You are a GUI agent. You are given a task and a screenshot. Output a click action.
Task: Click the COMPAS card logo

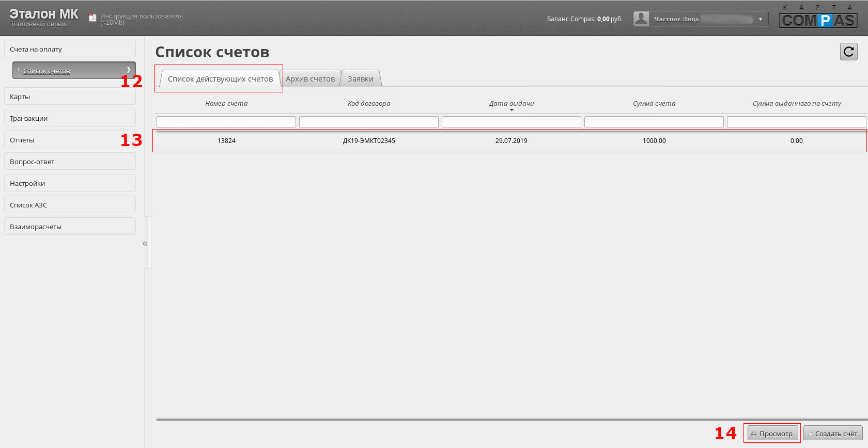[818, 16]
